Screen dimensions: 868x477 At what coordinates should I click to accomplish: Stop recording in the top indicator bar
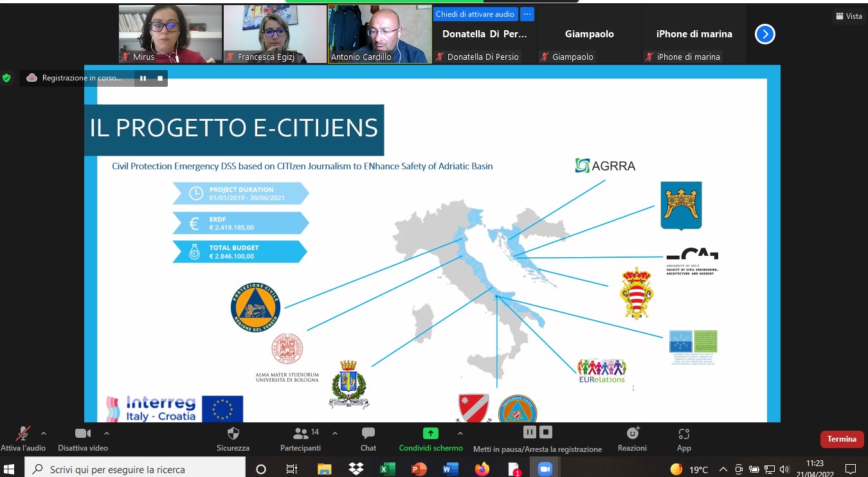click(x=159, y=78)
